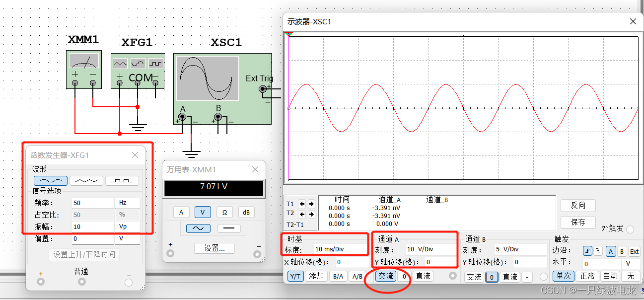Switch timebase to A/B mode

coord(357,276)
